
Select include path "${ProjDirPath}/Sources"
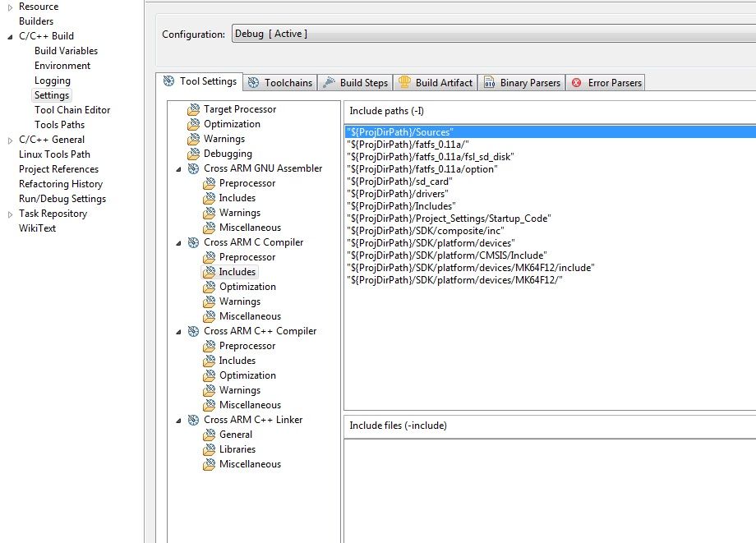(x=551, y=132)
